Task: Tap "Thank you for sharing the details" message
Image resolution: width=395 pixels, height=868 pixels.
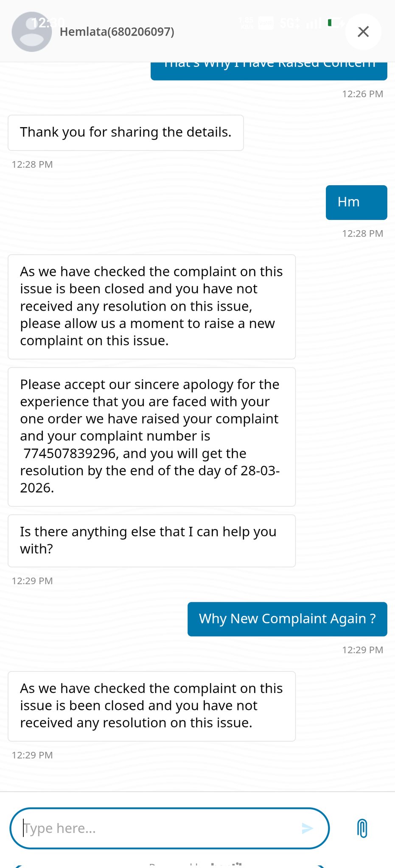Action: (126, 133)
